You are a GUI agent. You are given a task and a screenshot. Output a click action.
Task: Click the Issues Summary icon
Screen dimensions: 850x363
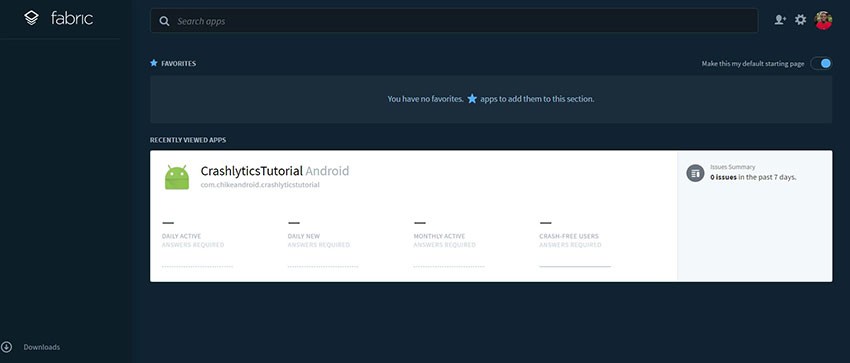pyautogui.click(x=696, y=173)
